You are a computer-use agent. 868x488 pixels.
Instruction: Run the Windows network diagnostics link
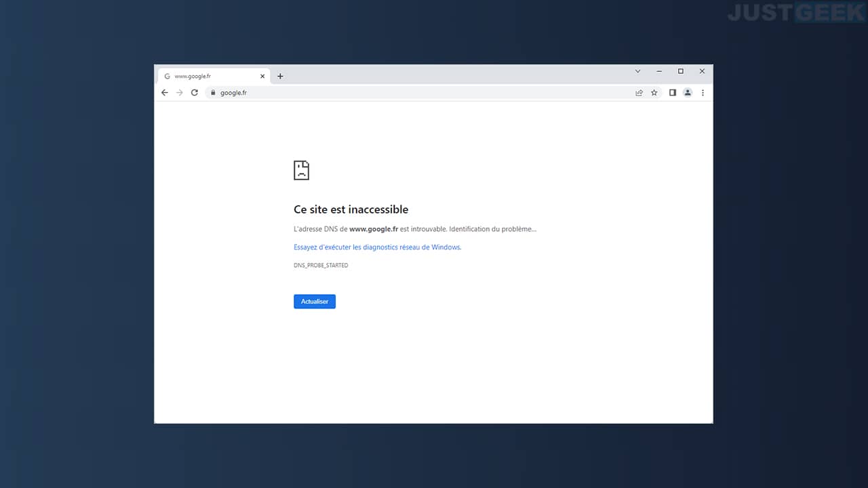click(x=377, y=247)
